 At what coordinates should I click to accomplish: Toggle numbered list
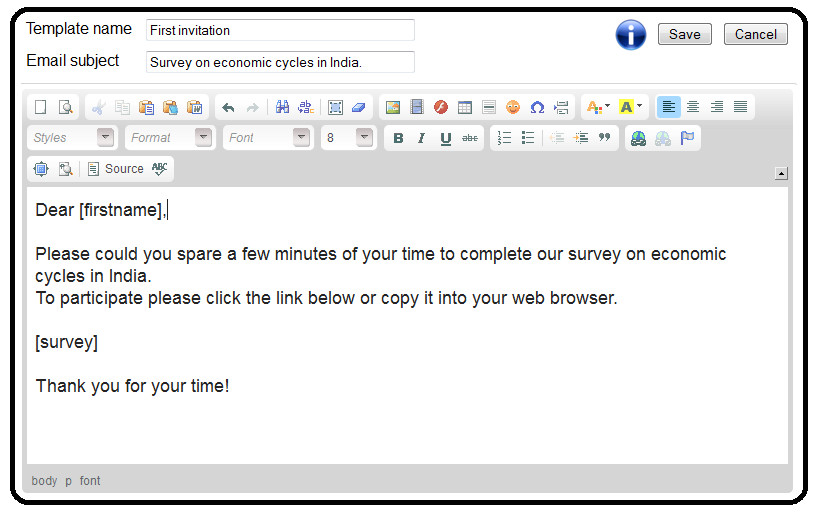coord(504,138)
